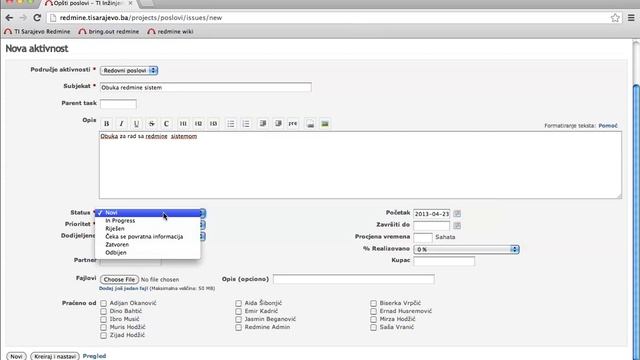
Task: Apply italic formatting in Opis toolbar
Action: point(121,123)
